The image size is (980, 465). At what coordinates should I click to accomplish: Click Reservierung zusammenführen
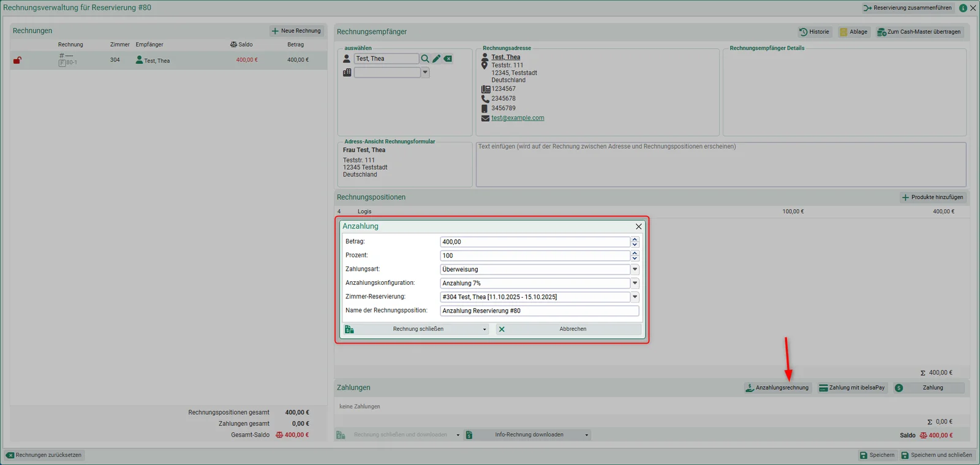pos(908,8)
